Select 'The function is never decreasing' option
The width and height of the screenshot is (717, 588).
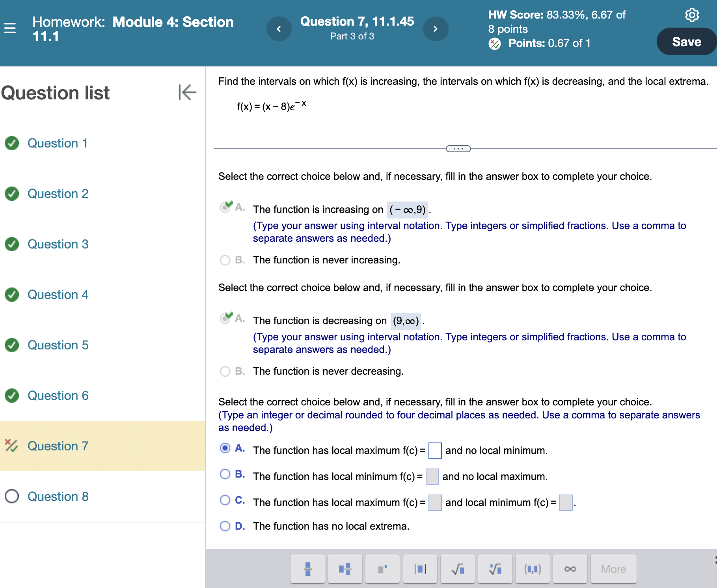[225, 371]
